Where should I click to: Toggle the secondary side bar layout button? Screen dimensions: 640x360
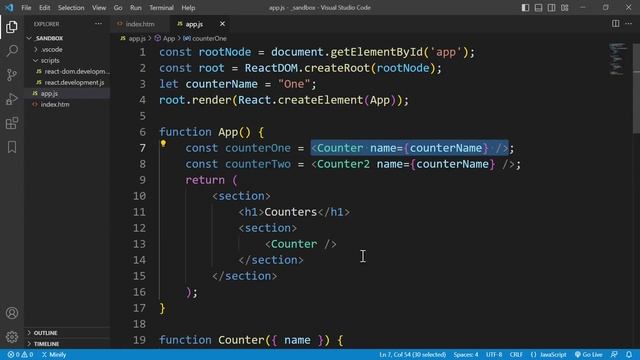[551, 8]
